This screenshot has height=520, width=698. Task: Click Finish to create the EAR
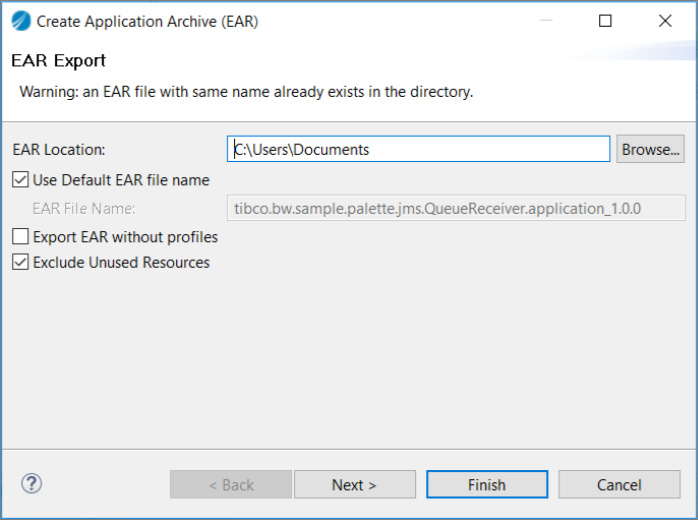pos(487,484)
